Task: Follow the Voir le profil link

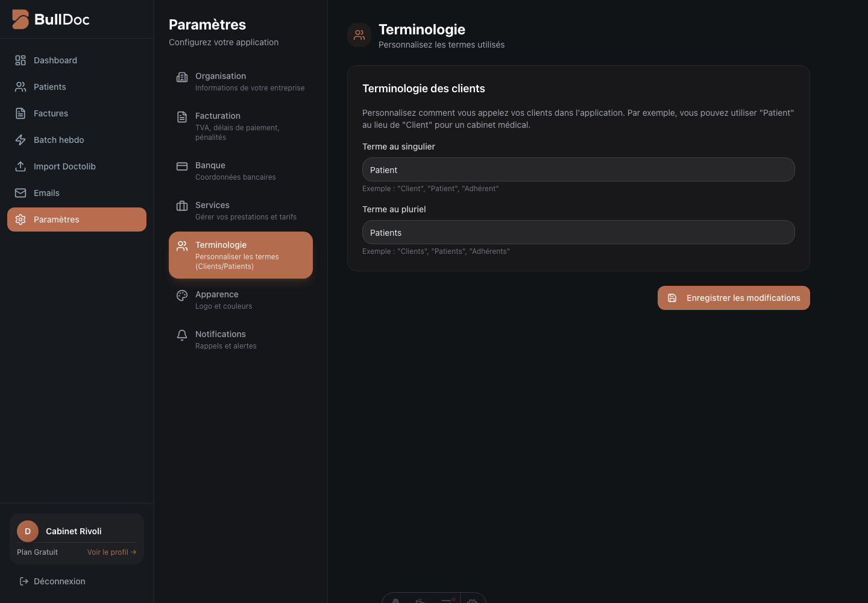Action: click(112, 552)
